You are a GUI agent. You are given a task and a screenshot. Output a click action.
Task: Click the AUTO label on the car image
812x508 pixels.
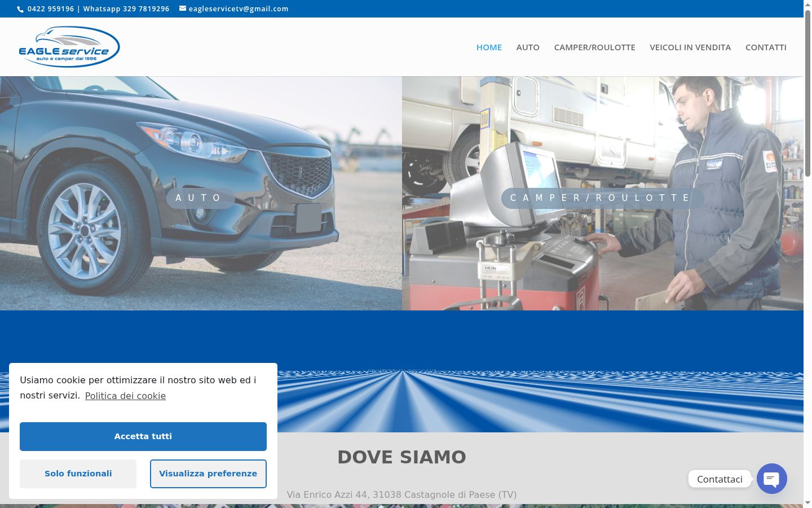[200, 198]
